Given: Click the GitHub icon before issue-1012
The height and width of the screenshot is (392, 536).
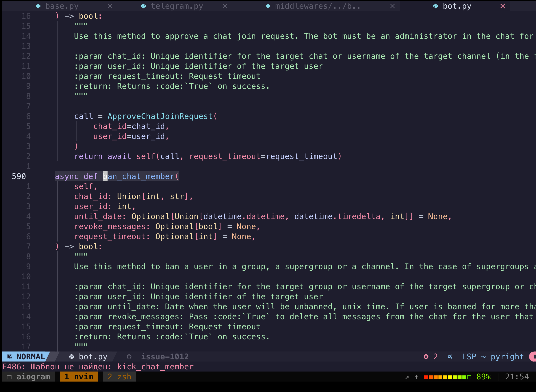Looking at the screenshot, I should [x=129, y=357].
